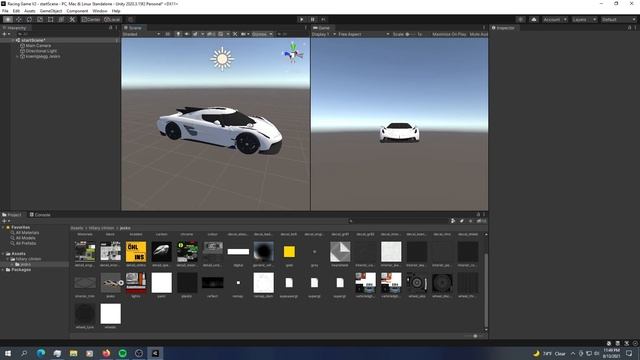Open the Component menu

pyautogui.click(x=77, y=11)
